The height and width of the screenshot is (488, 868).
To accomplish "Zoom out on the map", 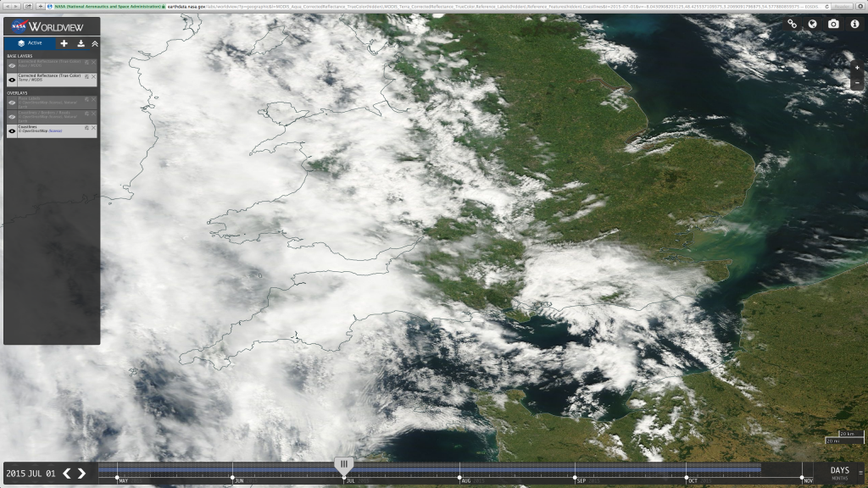I will [857, 83].
